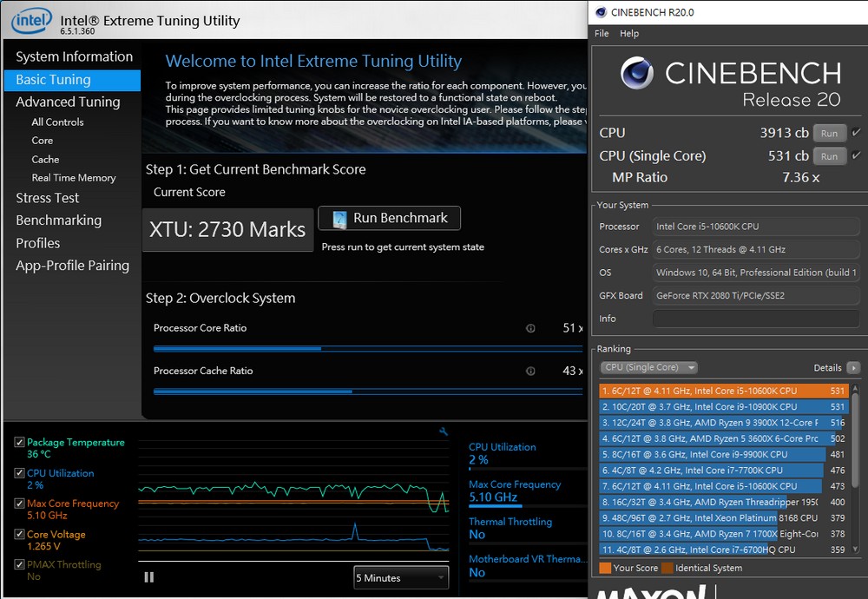Select Basic Tuning section

pyautogui.click(x=73, y=80)
